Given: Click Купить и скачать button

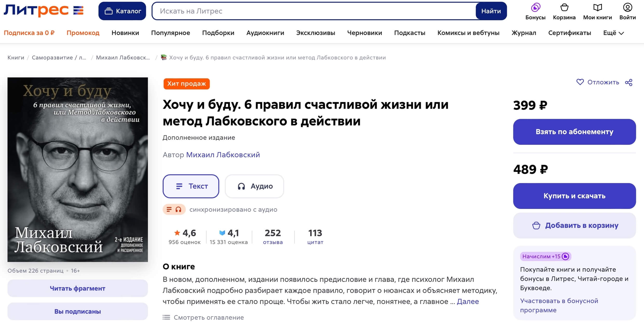Looking at the screenshot, I should [x=574, y=196].
